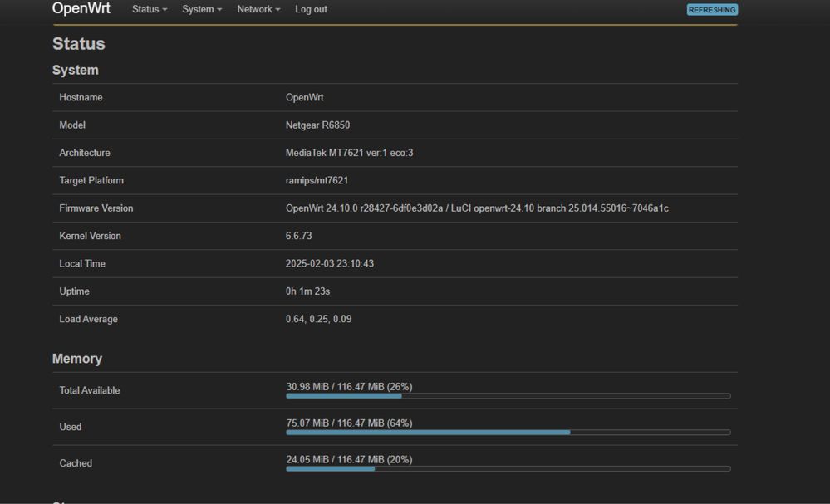Select the uptime value 0h 1m 23s
The height and width of the screenshot is (504, 830).
click(x=307, y=291)
